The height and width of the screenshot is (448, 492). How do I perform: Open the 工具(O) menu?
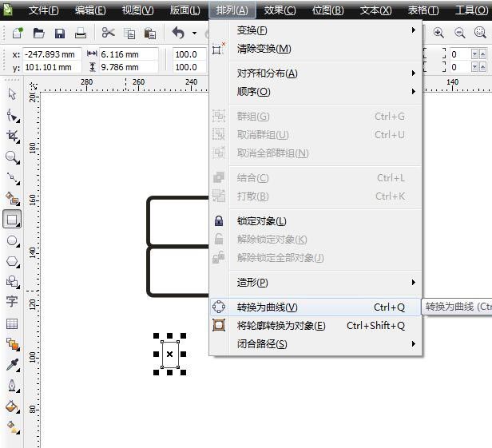click(x=471, y=10)
